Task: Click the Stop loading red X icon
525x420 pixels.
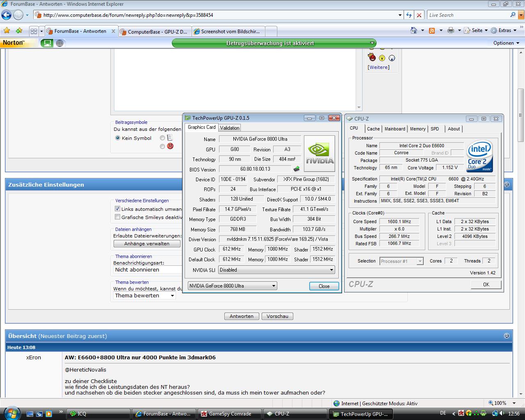Action: (419, 15)
